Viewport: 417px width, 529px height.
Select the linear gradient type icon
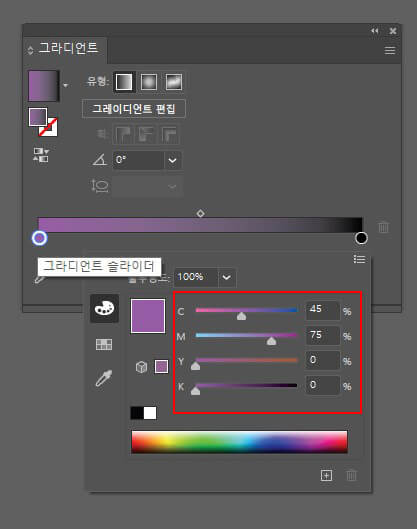pos(124,82)
